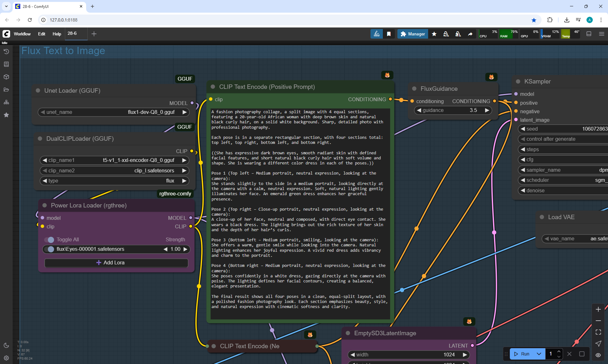This screenshot has height=364, width=608.
Task: Switch the Toggle All lora switch
Action: tap(49, 239)
